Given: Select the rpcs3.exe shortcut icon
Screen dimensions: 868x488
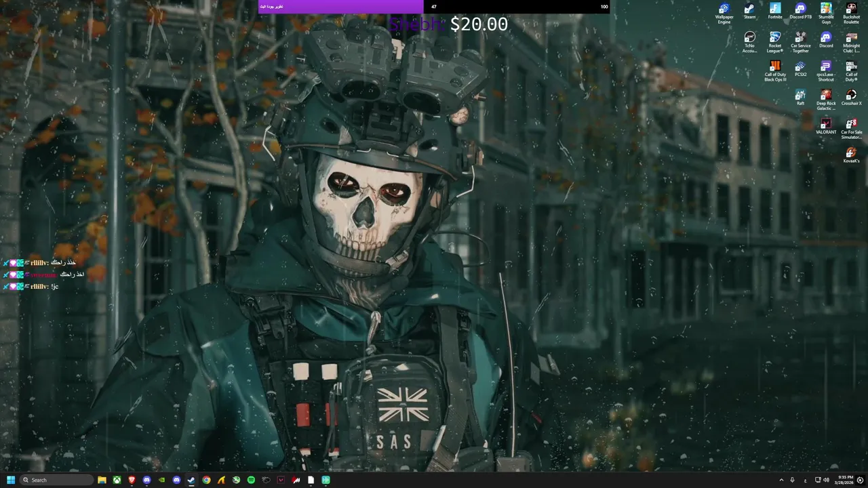Looking at the screenshot, I should [826, 71].
